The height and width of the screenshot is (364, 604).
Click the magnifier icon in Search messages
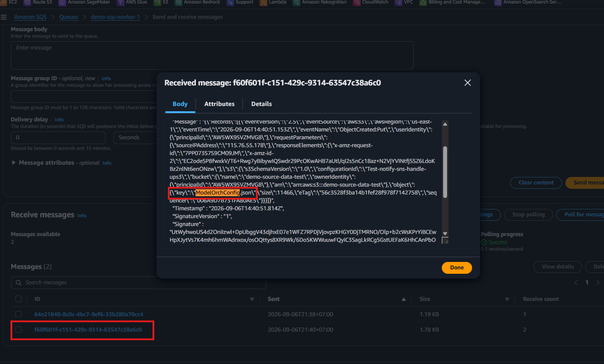18,283
